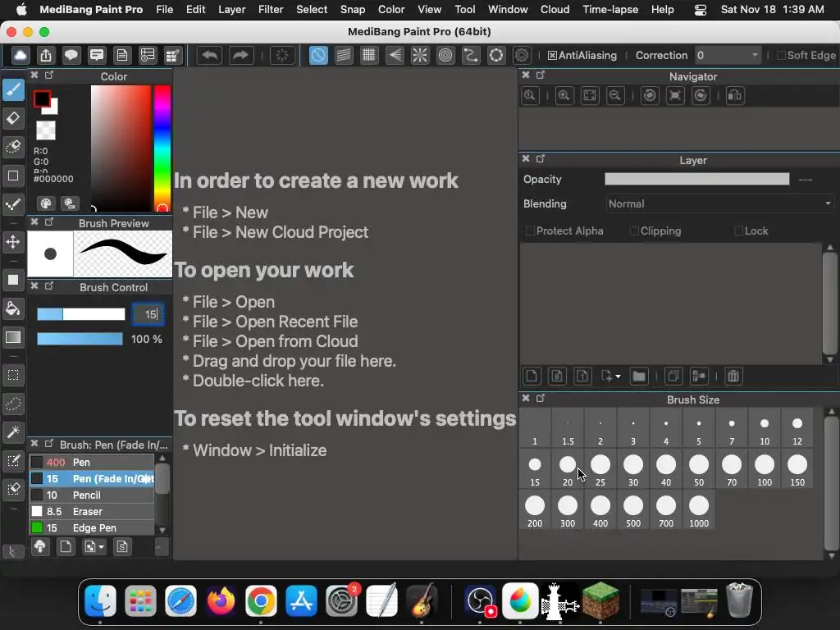
Task: Click the Undo arrow in toolbar
Action: click(209, 55)
